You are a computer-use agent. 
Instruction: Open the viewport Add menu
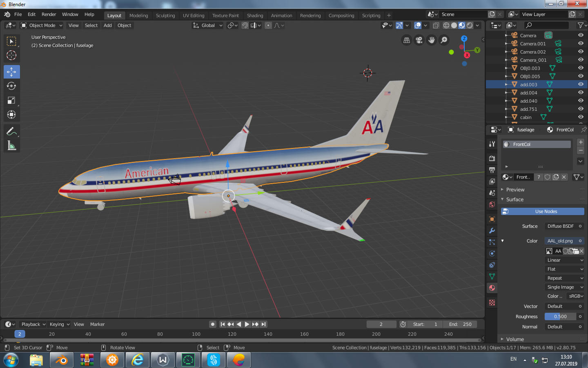pyautogui.click(x=107, y=25)
